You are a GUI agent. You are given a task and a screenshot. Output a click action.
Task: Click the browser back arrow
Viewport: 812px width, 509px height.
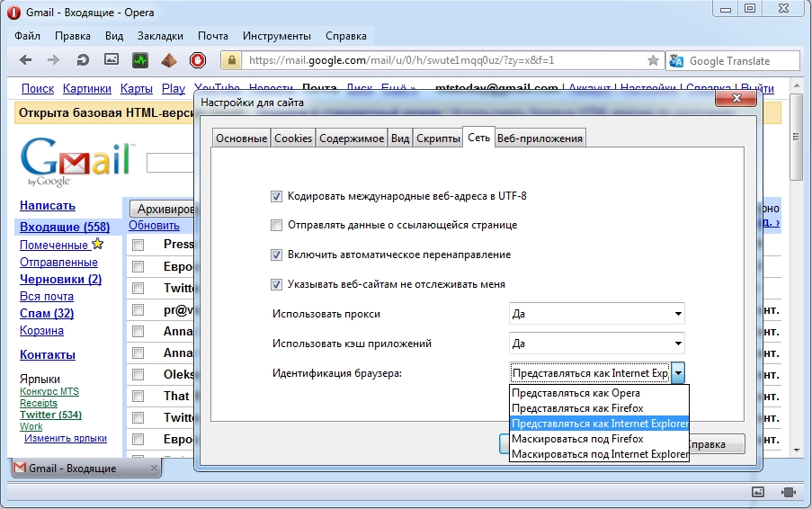pyautogui.click(x=25, y=61)
